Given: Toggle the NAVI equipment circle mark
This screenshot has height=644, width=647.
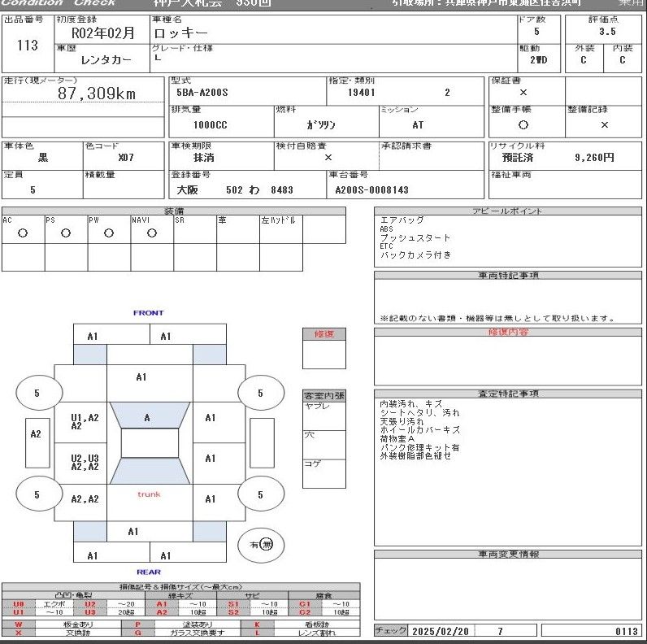Looking at the screenshot, I should tap(152, 233).
